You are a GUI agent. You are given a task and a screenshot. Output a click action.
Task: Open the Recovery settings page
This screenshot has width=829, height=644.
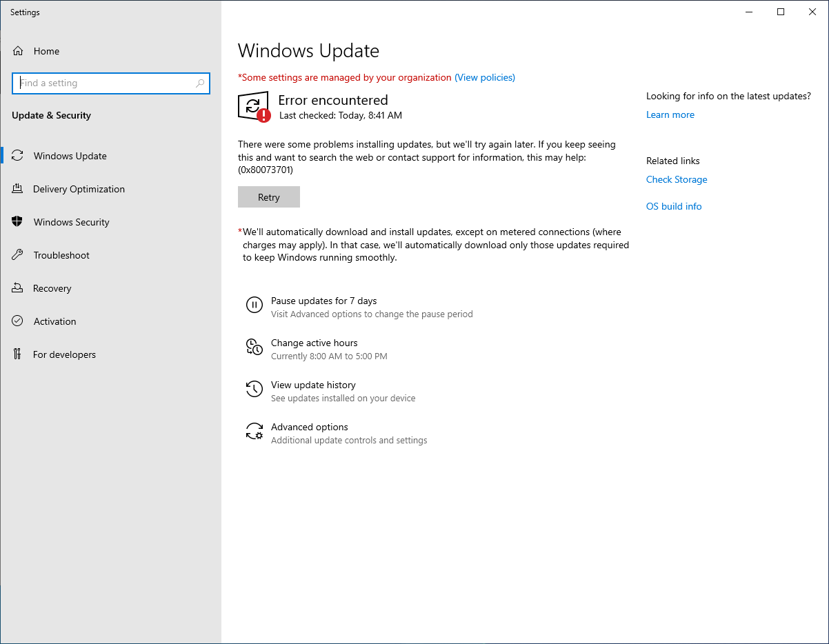pyautogui.click(x=110, y=288)
